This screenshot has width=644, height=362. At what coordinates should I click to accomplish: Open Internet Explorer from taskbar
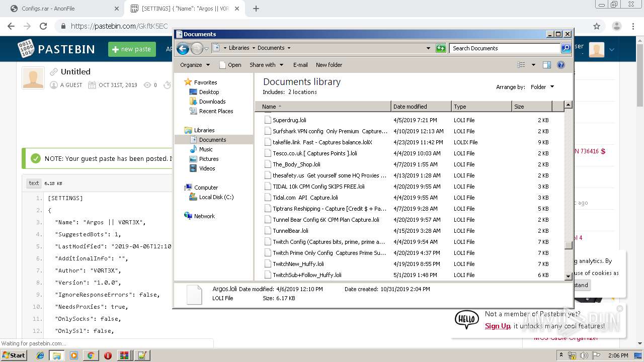[40, 355]
